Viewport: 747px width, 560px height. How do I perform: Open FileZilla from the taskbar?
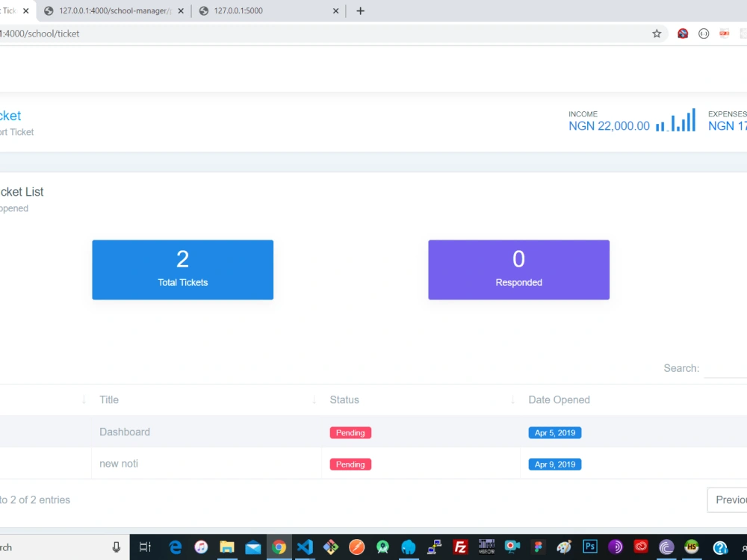pos(460,547)
